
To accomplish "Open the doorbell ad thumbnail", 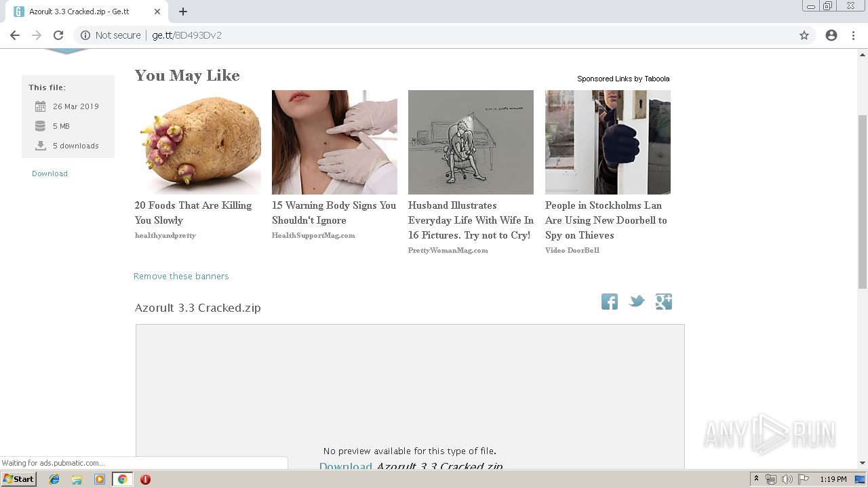I will tap(608, 142).
